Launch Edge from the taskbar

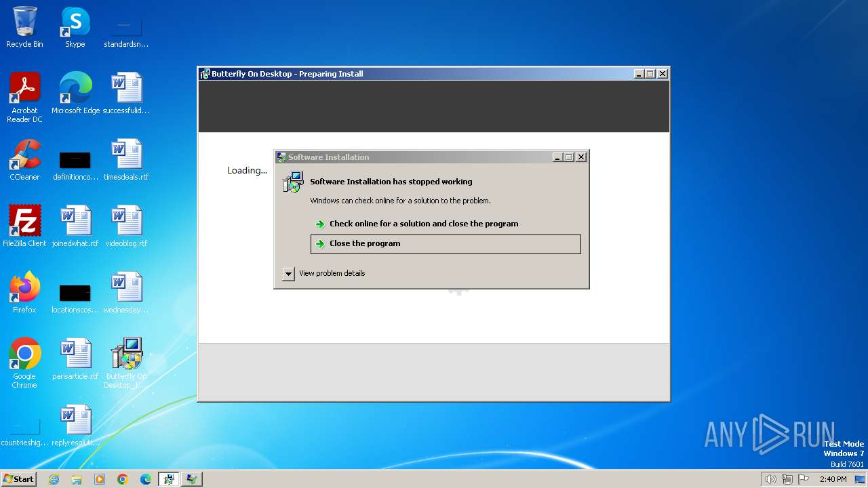[x=146, y=479]
